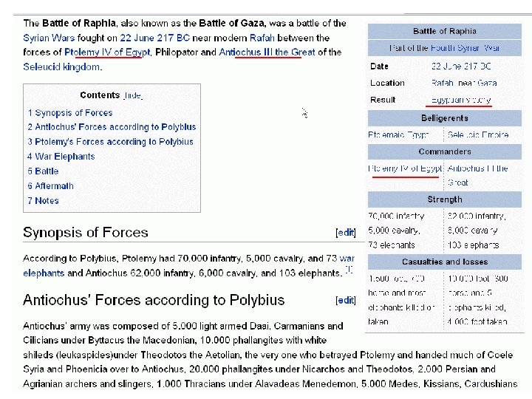The image size is (532, 399).
Task: Open footnote reference after 103 elephants
Action: [x=349, y=270]
